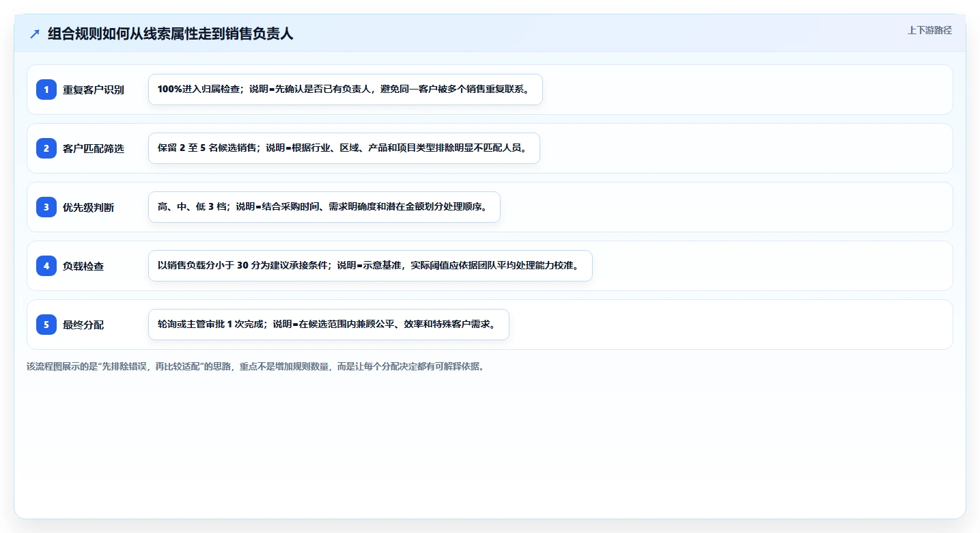Click the step 2 number badge
The image size is (980, 533).
click(x=46, y=148)
